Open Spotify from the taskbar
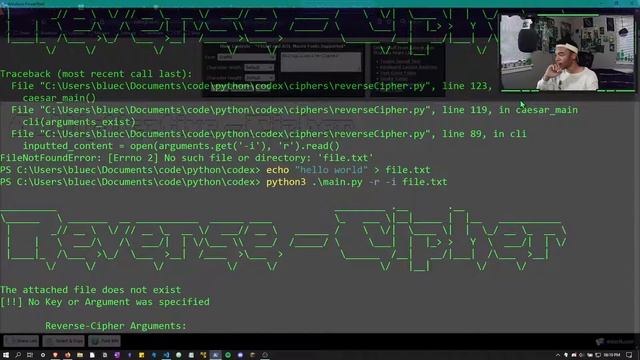 tap(228, 355)
